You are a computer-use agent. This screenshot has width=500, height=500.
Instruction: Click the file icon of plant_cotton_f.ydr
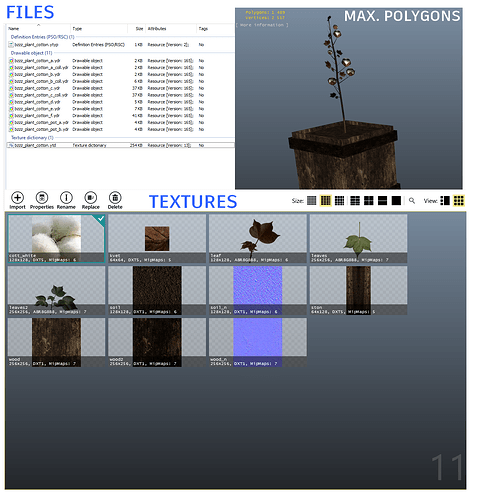11,116
